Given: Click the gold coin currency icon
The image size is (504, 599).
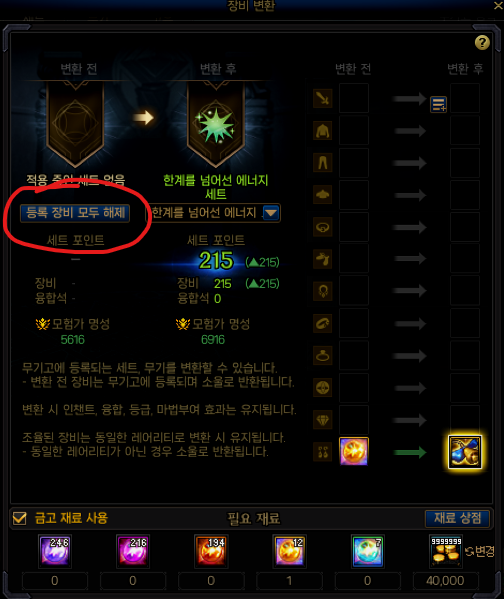Looking at the screenshot, I should tap(446, 551).
